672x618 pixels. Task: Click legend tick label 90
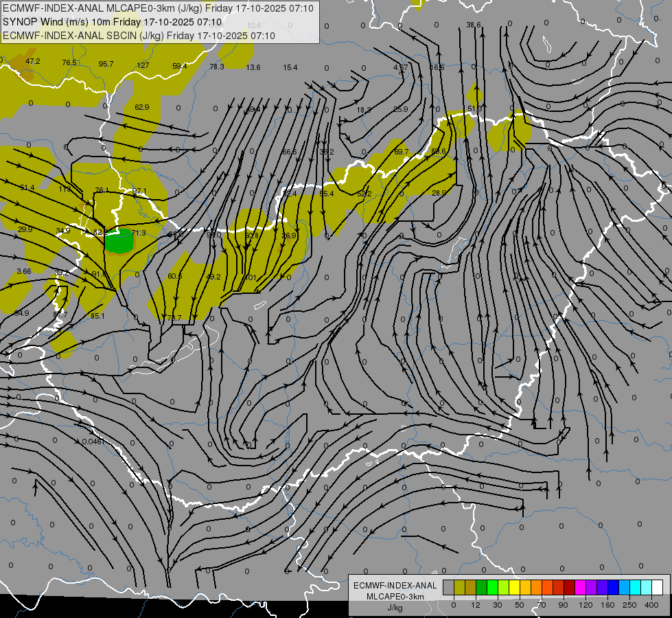tap(563, 605)
